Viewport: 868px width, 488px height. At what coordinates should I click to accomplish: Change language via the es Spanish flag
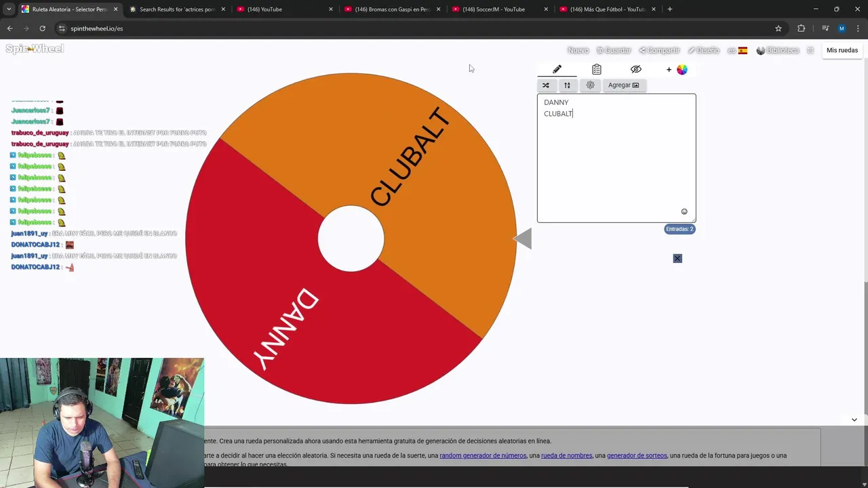tap(737, 50)
